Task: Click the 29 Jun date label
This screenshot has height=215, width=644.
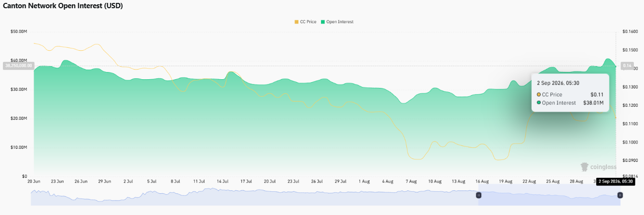Action: click(x=105, y=181)
